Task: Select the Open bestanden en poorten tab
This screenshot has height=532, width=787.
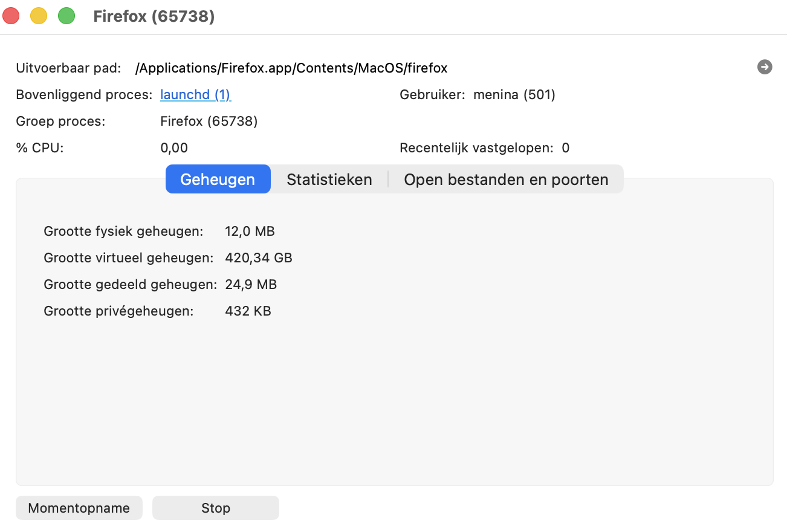Action: click(x=506, y=180)
